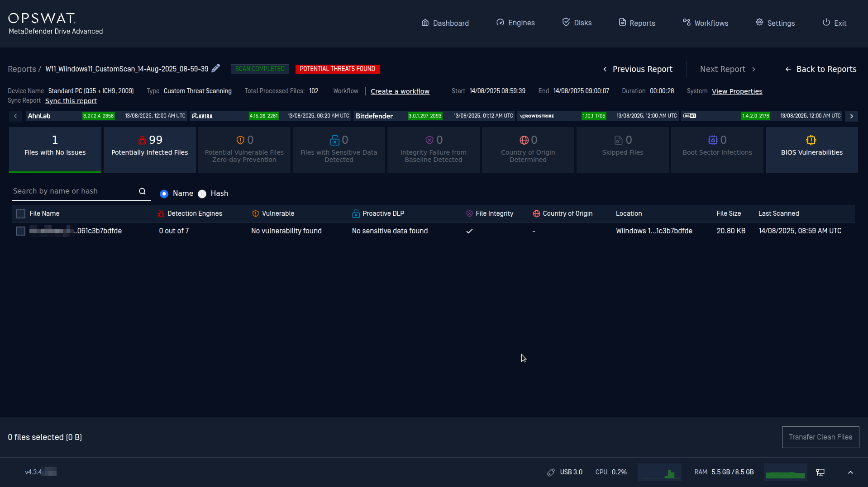Click Transfer Clean Files button
The height and width of the screenshot is (487, 868).
click(820, 437)
